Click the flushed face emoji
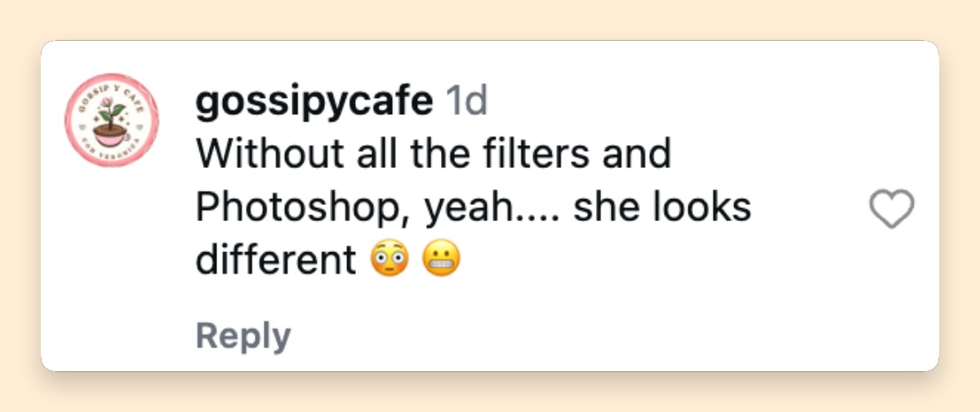The height and width of the screenshot is (412, 980). 389,259
